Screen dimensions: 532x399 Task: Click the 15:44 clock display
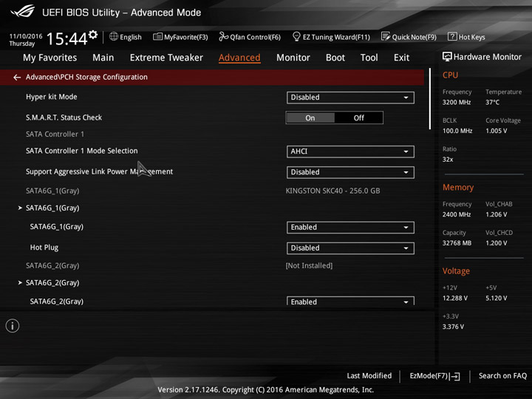[x=66, y=38]
